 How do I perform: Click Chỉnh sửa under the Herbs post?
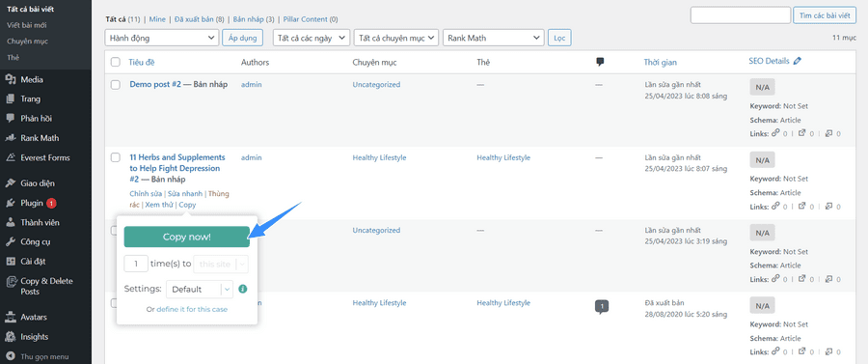click(x=146, y=194)
